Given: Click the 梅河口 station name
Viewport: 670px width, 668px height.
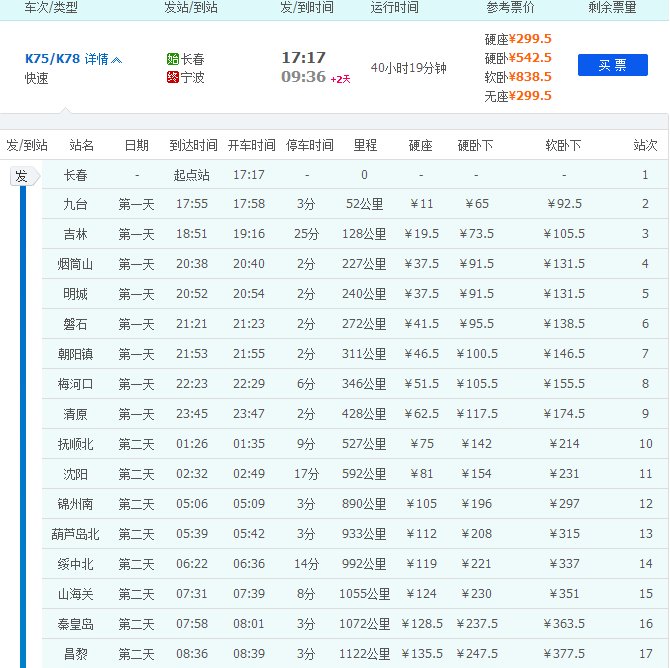Looking at the screenshot, I should pos(75,384).
